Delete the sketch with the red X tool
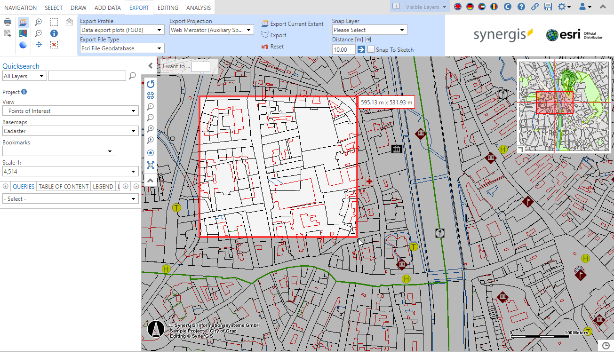 pyautogui.click(x=53, y=45)
